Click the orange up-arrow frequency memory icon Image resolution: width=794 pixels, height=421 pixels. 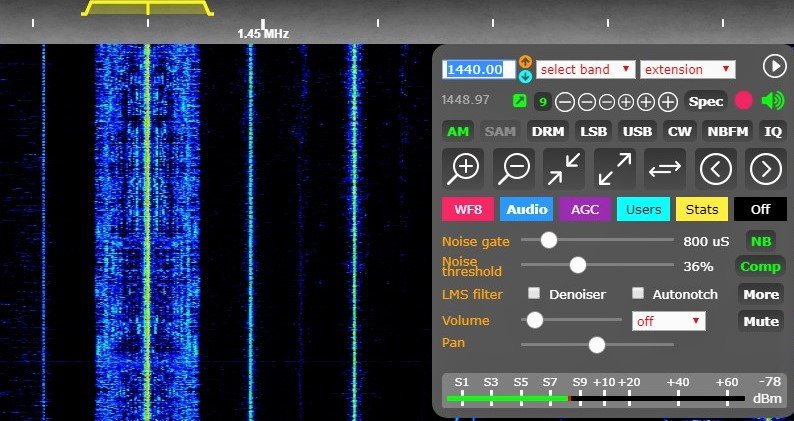click(526, 62)
